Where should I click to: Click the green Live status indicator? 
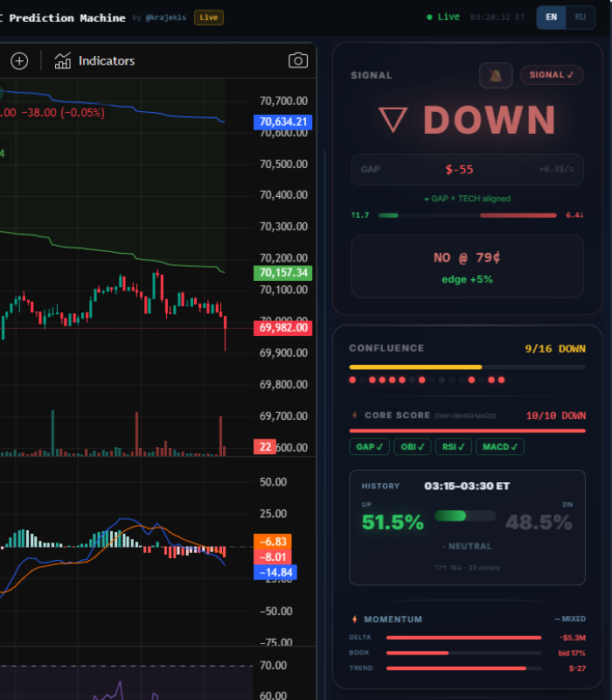click(443, 17)
